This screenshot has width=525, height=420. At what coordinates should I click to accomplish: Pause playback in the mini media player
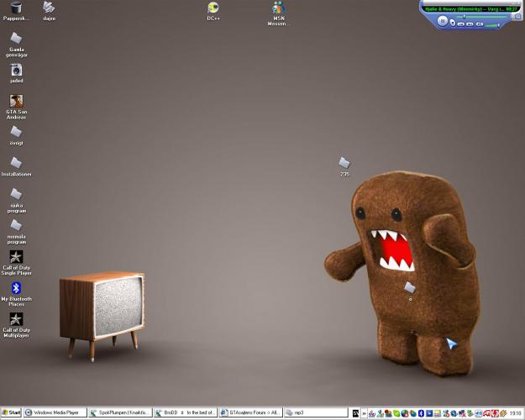[442, 23]
